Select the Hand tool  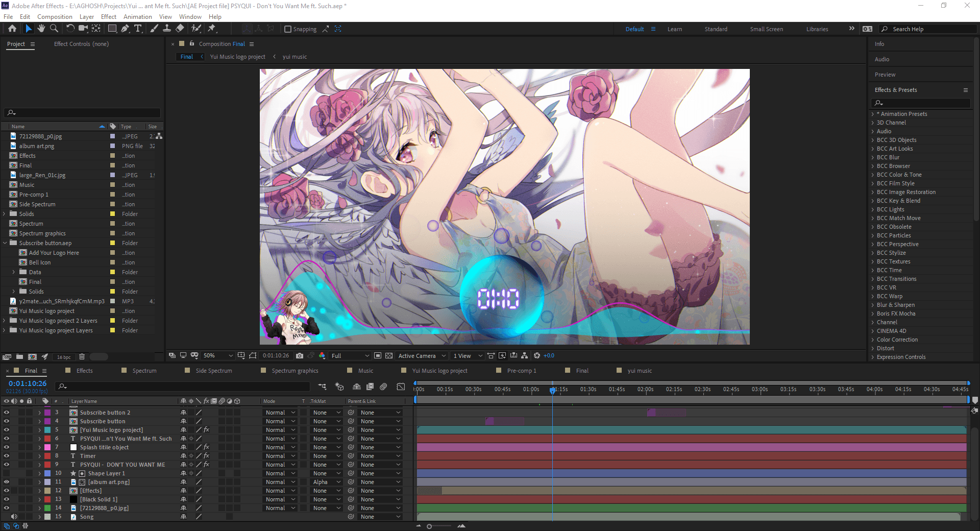41,29
